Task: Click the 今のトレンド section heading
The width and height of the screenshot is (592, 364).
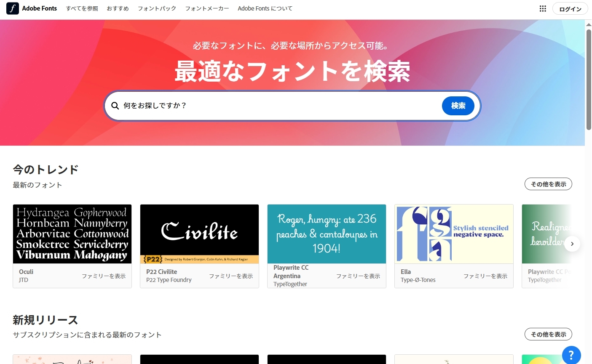Action: (46, 170)
